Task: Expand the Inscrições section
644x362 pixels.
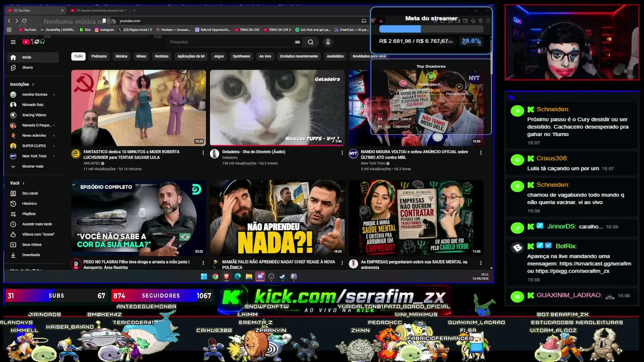Action: (x=22, y=84)
